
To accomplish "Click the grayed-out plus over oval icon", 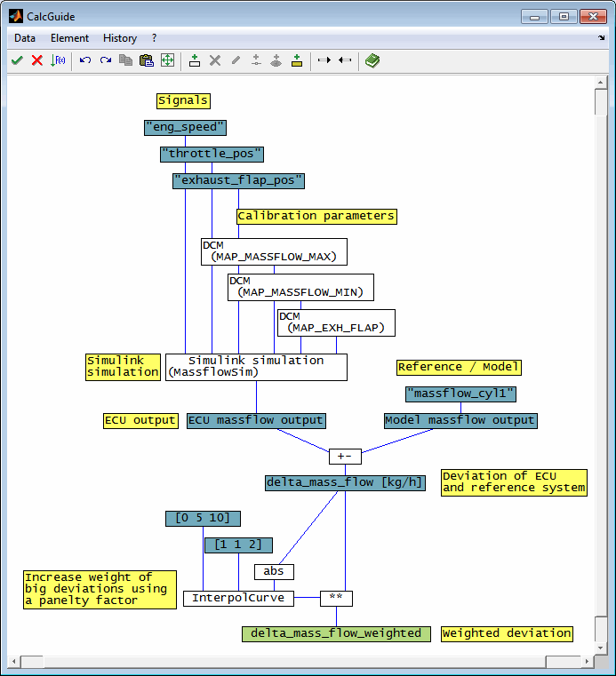I will pos(276,60).
